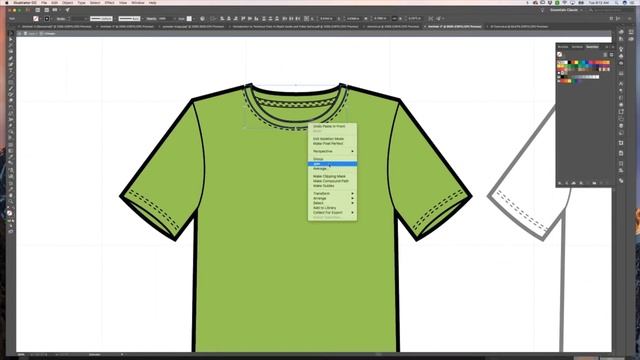Expand the Transform submenu
The width and height of the screenshot is (640, 360).
click(332, 193)
